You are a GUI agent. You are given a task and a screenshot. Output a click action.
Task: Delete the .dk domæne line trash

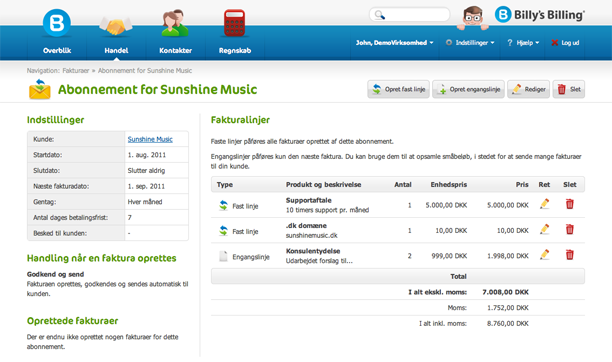569,229
